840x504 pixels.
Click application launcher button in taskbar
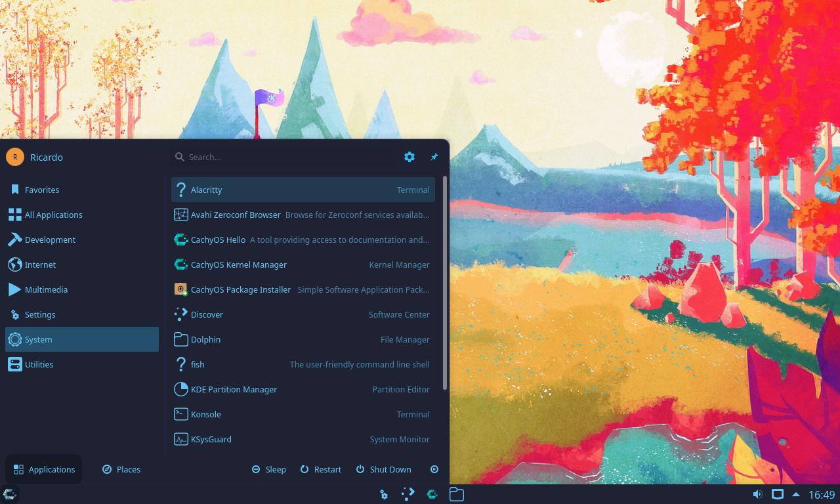point(9,494)
